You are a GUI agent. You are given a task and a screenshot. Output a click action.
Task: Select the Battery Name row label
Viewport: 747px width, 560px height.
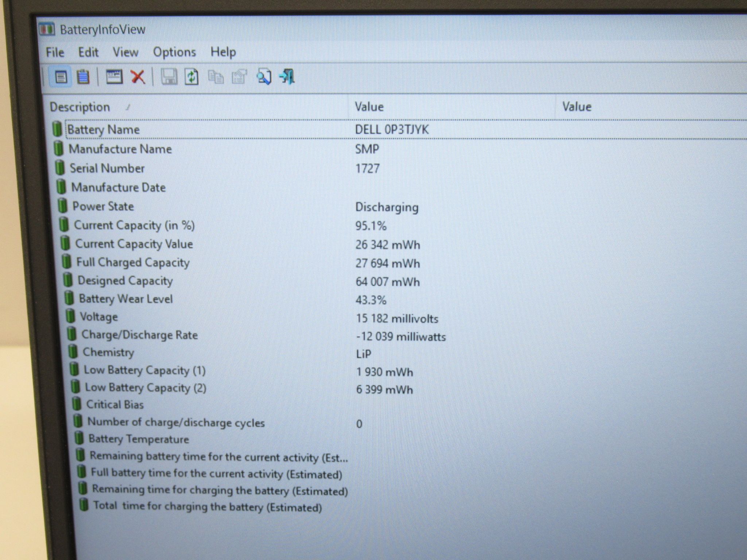(104, 130)
